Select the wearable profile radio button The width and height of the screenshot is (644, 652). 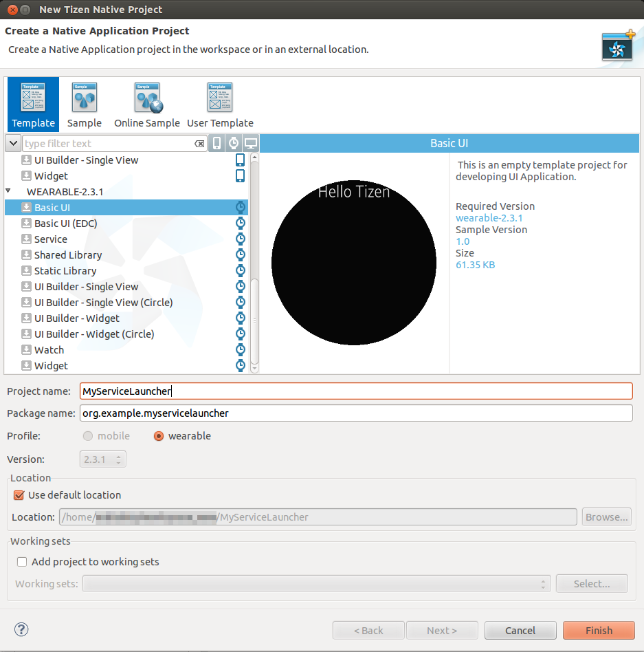pyautogui.click(x=159, y=436)
